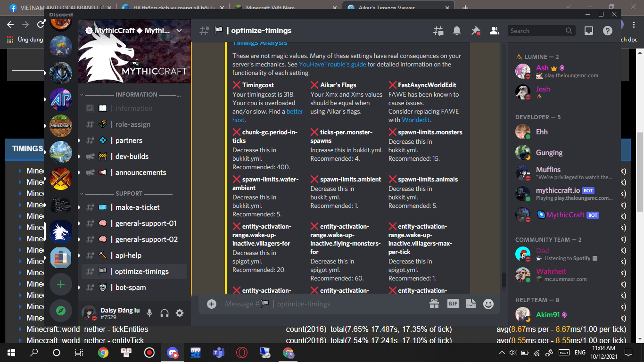Image resolution: width=644 pixels, height=362 pixels.
Task: Open the Worldedit link
Action: tap(415, 120)
